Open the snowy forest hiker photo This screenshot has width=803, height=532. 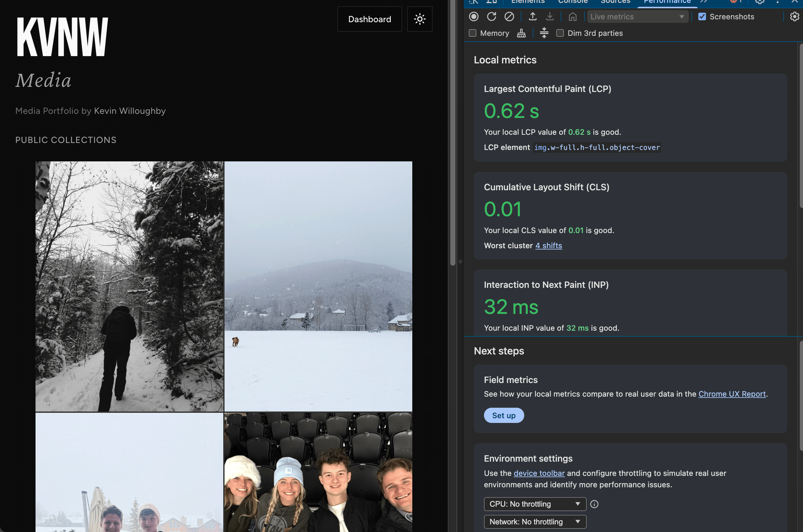pyautogui.click(x=129, y=286)
